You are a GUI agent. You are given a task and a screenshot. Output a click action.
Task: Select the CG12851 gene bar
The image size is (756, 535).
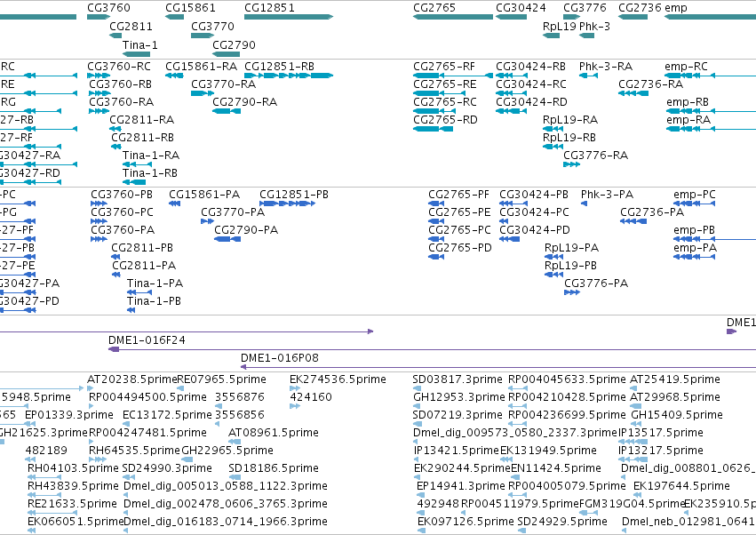(x=289, y=17)
